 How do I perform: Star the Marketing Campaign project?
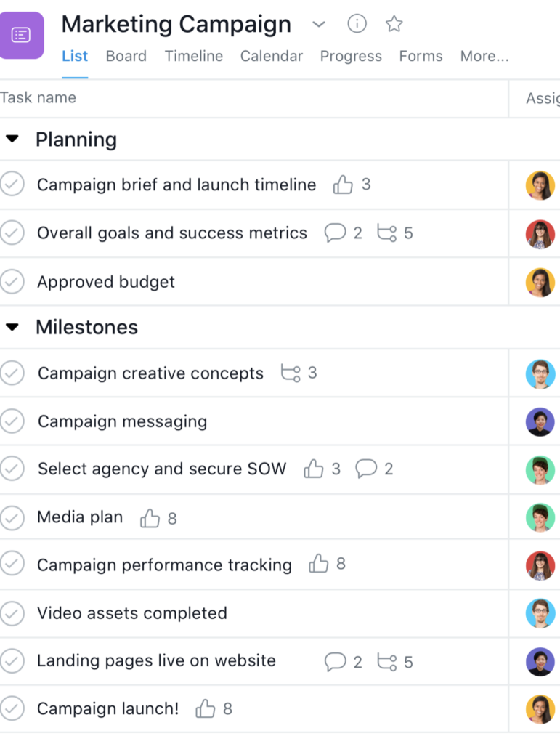[394, 24]
